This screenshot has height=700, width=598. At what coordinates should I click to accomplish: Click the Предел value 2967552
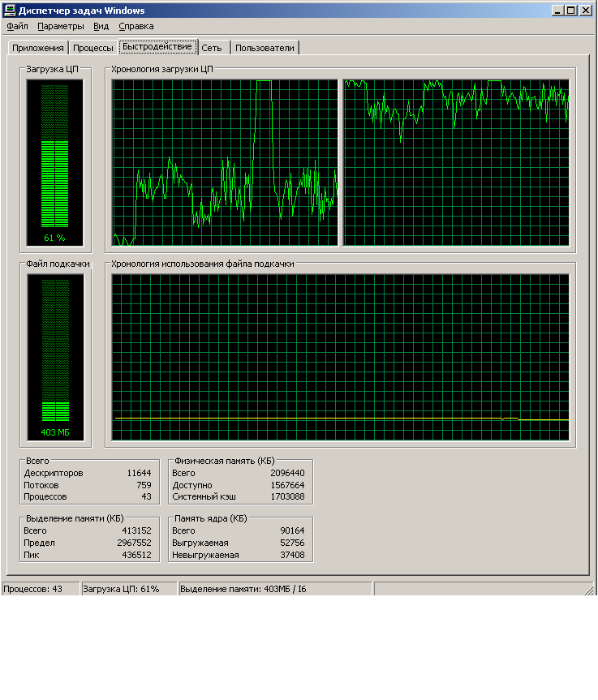tap(135, 543)
